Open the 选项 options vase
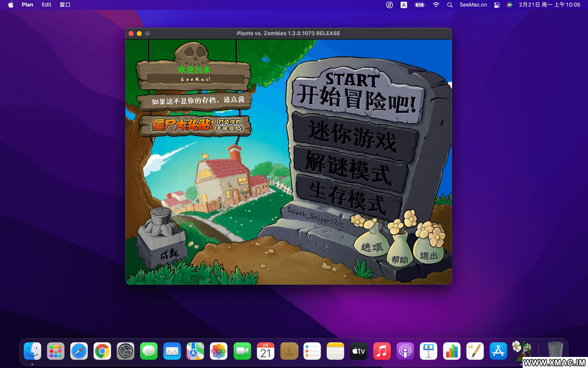588x368 pixels. point(372,245)
